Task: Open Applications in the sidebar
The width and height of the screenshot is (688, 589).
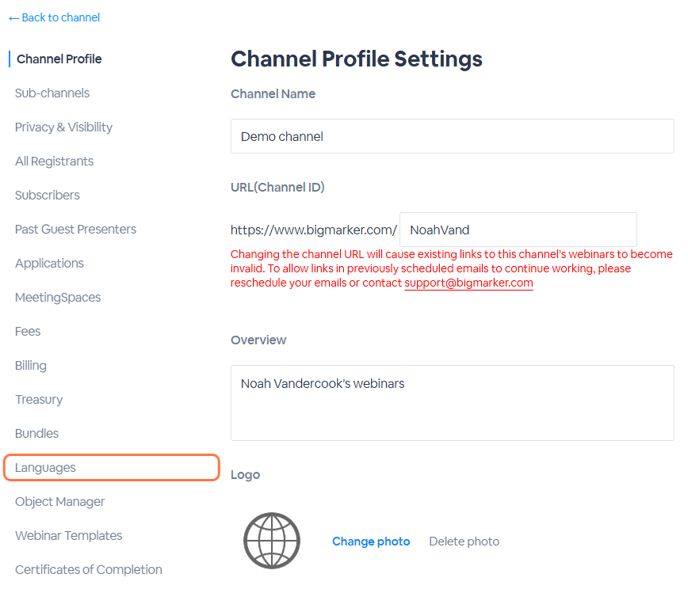Action: [x=49, y=263]
